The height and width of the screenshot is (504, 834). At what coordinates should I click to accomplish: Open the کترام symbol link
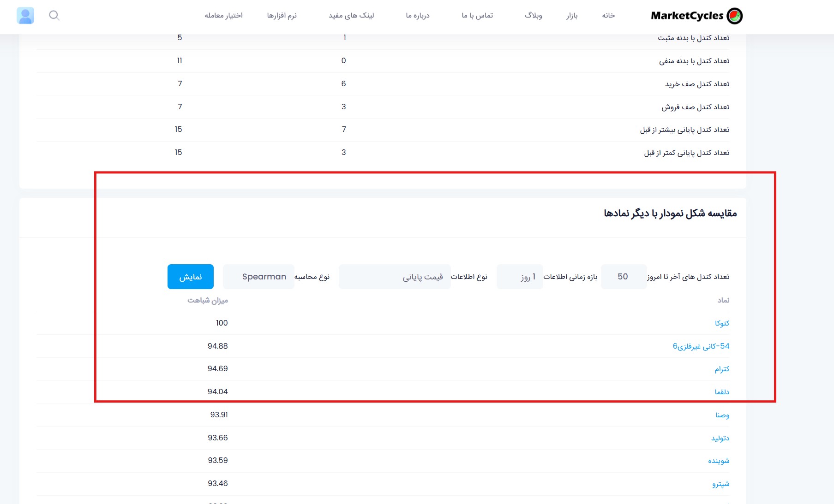click(x=722, y=369)
